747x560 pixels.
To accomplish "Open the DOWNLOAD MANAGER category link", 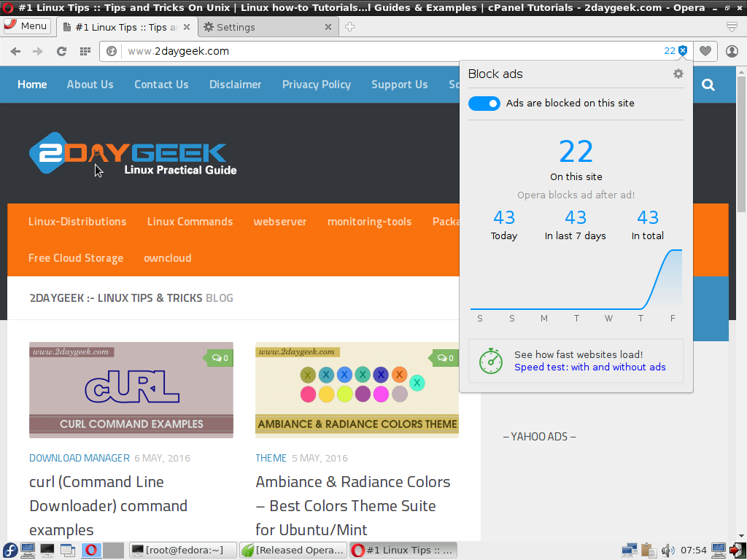I will pyautogui.click(x=80, y=458).
